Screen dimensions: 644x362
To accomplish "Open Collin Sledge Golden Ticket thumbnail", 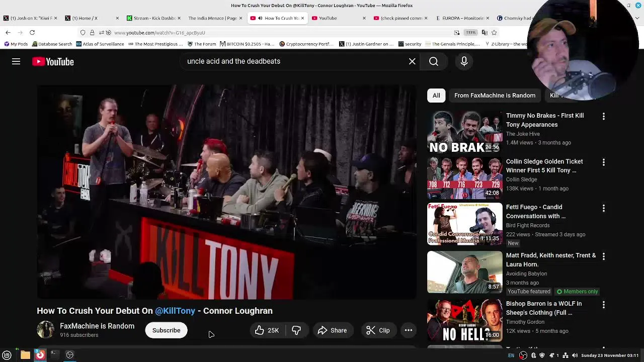I will (464, 178).
